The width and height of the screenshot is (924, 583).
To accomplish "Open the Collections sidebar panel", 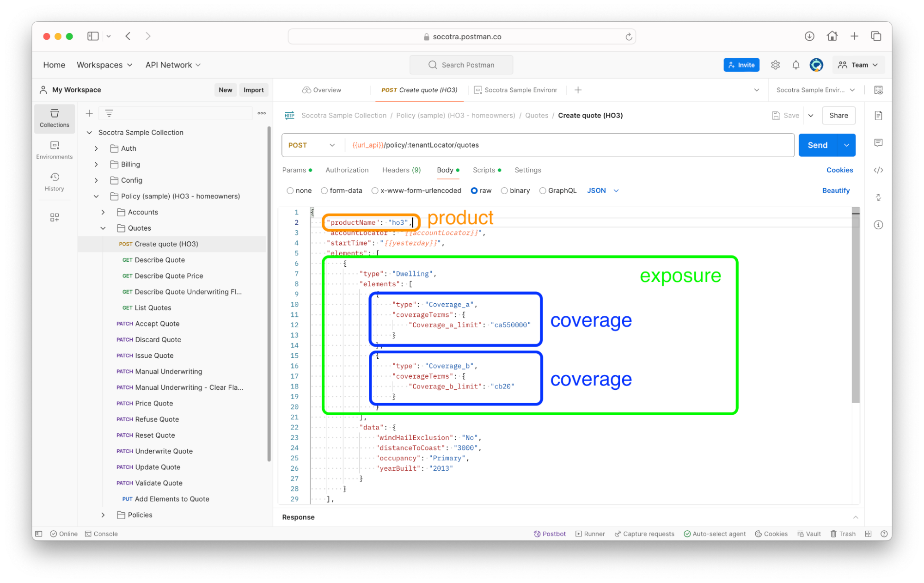I will pyautogui.click(x=54, y=118).
